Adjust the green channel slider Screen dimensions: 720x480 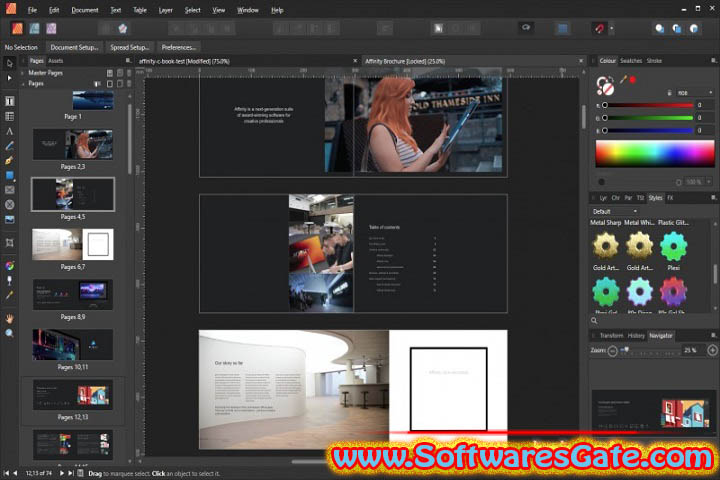(648, 118)
